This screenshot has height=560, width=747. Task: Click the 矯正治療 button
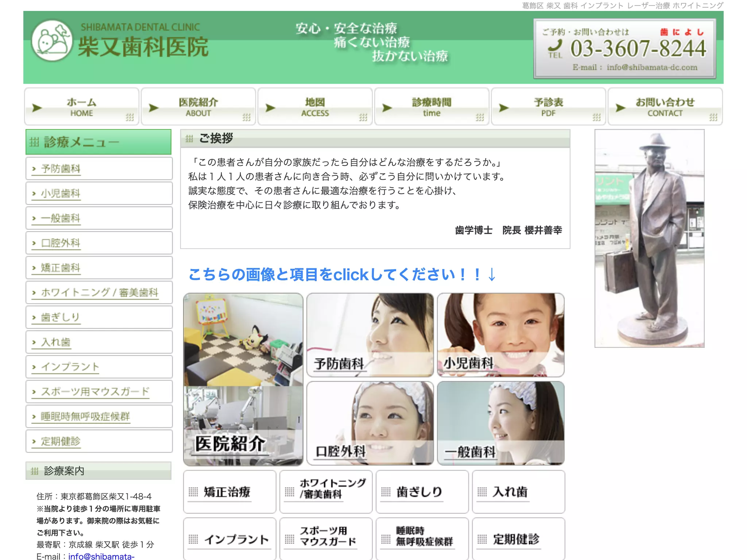230,492
